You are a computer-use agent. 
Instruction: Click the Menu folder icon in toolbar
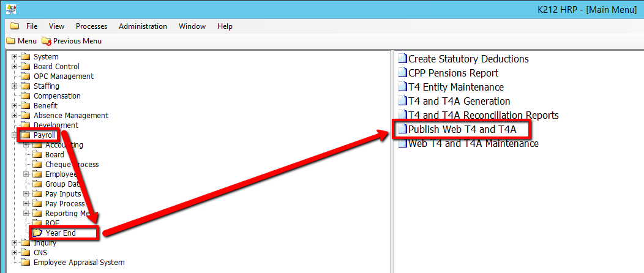pos(11,41)
